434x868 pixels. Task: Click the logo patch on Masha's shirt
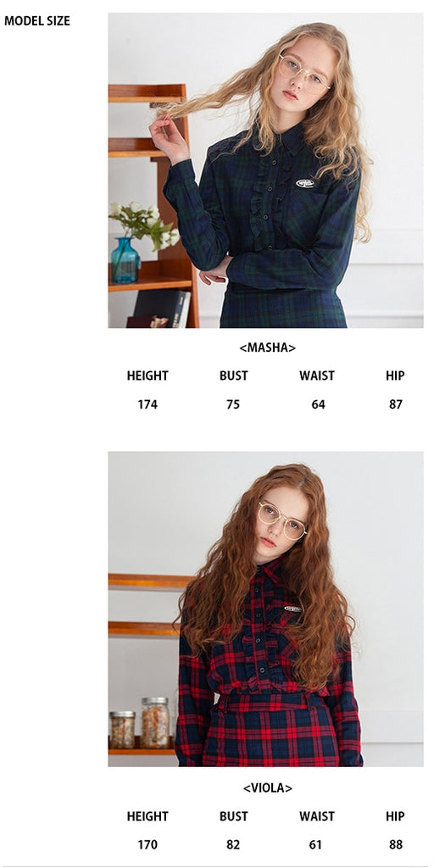305,183
